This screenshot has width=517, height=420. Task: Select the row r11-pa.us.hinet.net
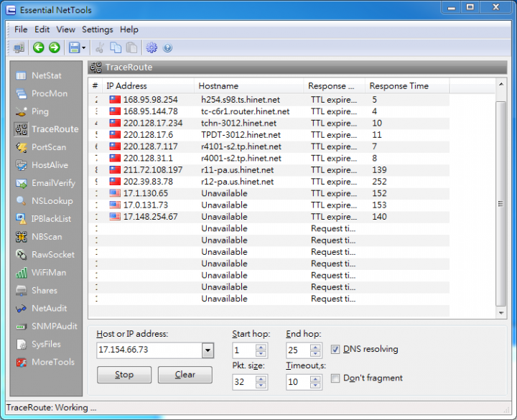coord(269,170)
